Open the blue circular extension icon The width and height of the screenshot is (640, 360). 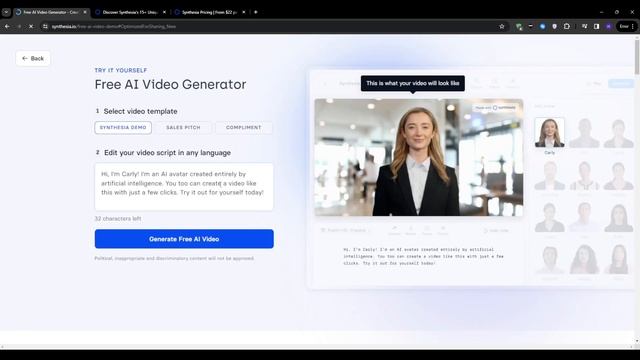tap(542, 26)
